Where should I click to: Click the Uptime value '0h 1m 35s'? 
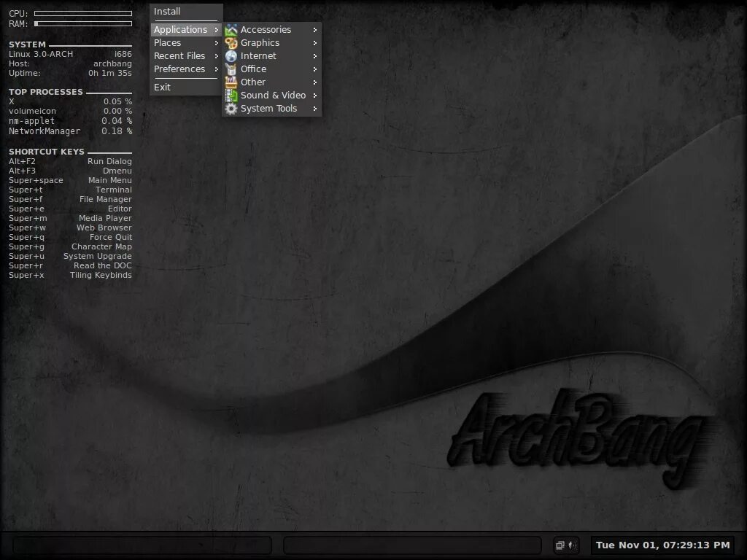(x=110, y=74)
